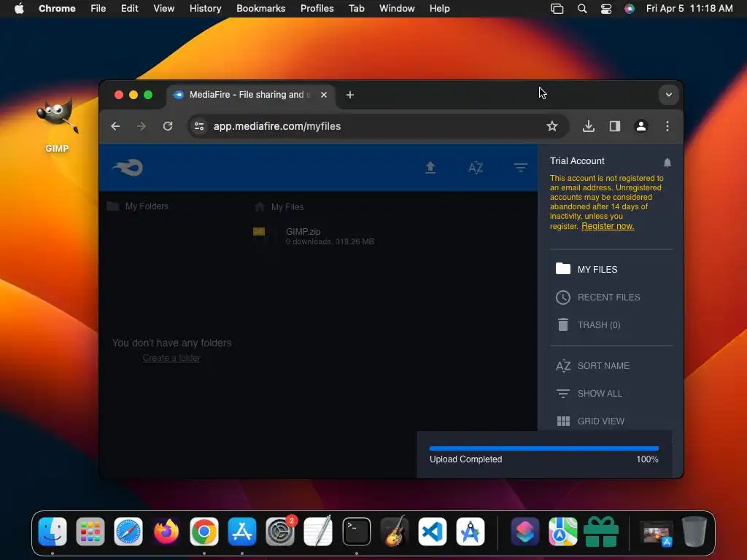Open Spotlight search in menu bar
This screenshot has height=560, width=747.
coord(581,9)
